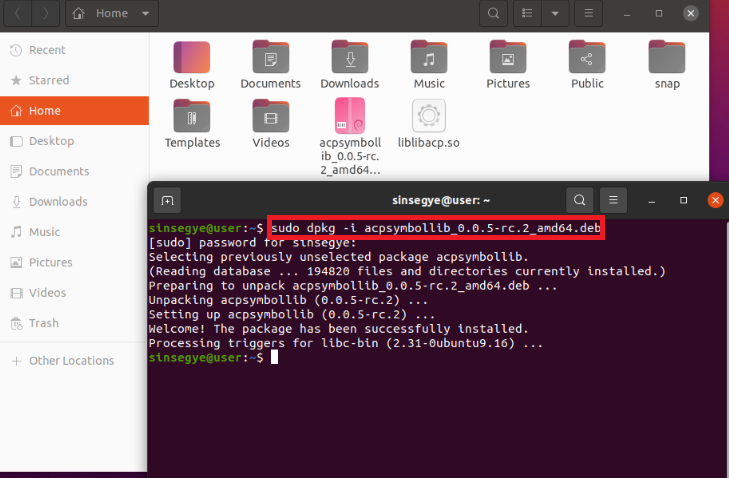Select Starred in the Files sidebar
This screenshot has height=478, width=729.
(x=74, y=80)
